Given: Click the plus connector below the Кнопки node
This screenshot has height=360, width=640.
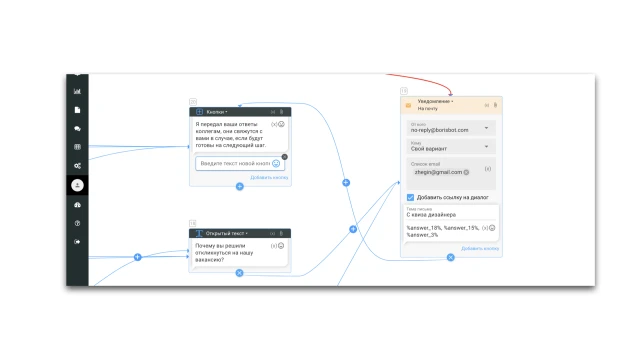Looking at the screenshot, I should (240, 187).
